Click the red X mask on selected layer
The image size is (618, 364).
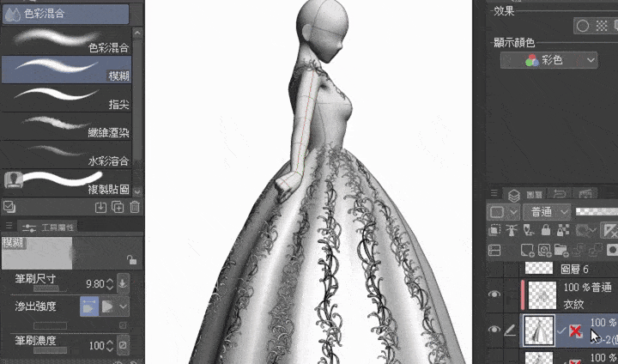(575, 331)
